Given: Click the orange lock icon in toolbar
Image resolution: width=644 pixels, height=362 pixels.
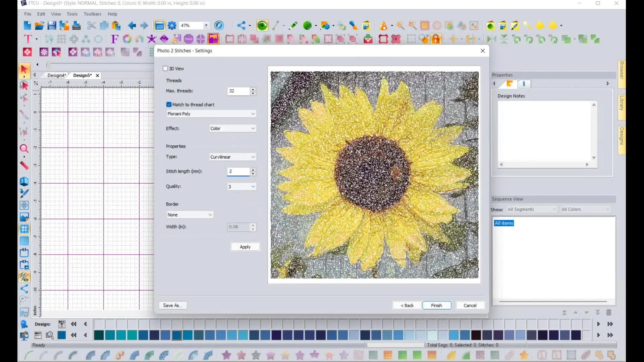Looking at the screenshot, I should pyautogui.click(x=436, y=39).
